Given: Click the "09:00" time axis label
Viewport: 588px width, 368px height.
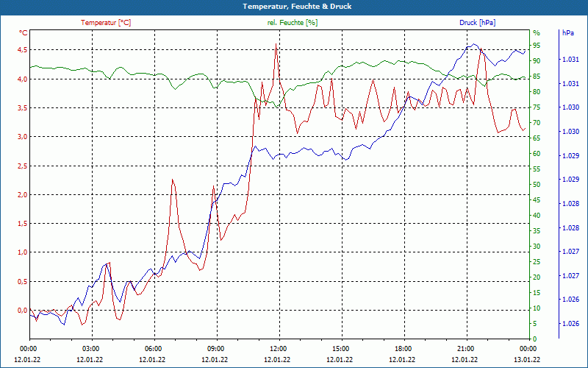Looking at the screenshot, I should [x=215, y=348].
